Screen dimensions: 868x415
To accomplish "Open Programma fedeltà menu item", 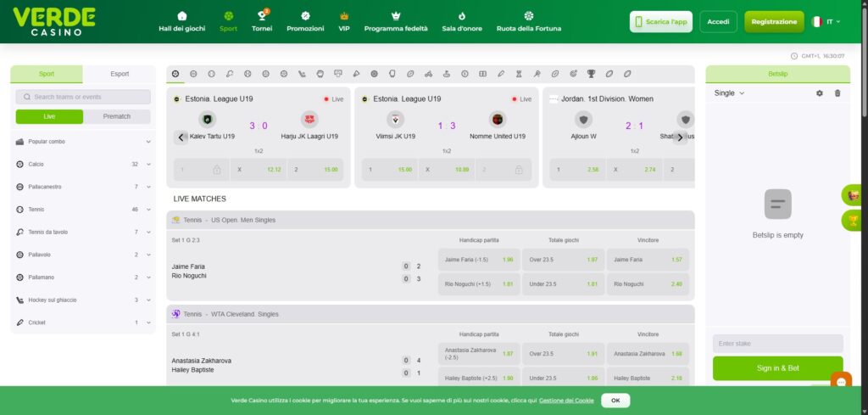I will coord(396,21).
